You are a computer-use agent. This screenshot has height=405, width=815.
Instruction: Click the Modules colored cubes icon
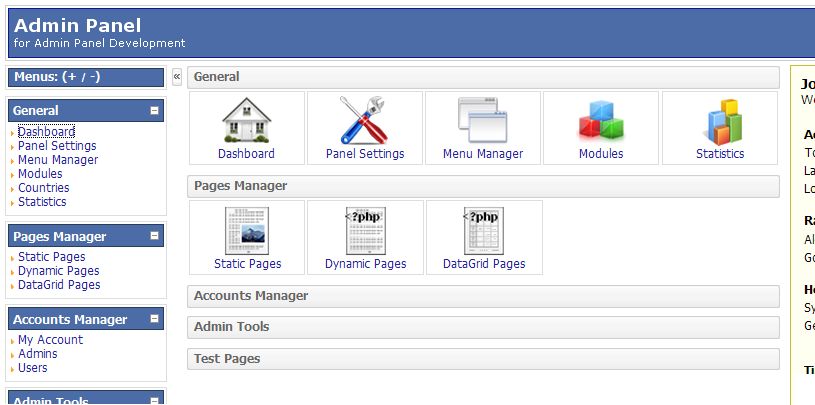click(x=600, y=120)
